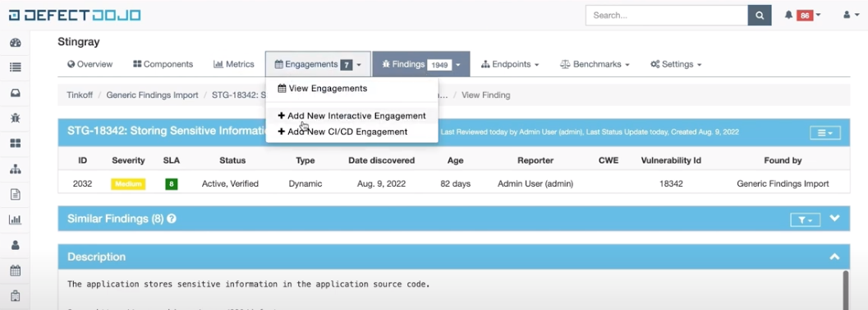
Task: Open the Similar Findings filter dropdown
Action: click(805, 220)
